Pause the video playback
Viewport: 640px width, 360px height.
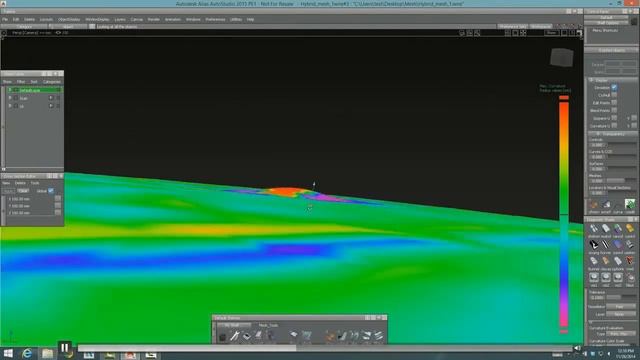(x=64, y=348)
